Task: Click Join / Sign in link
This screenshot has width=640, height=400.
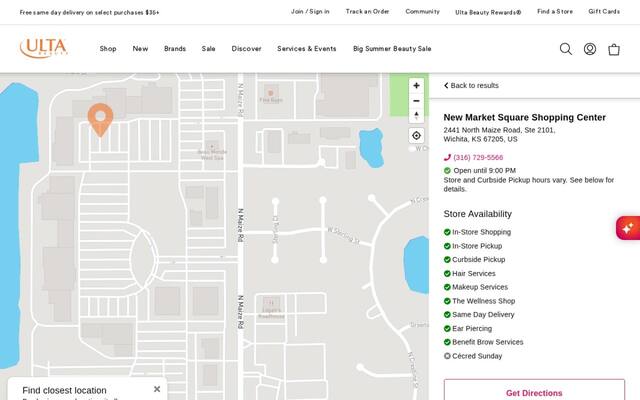Action: pos(310,12)
